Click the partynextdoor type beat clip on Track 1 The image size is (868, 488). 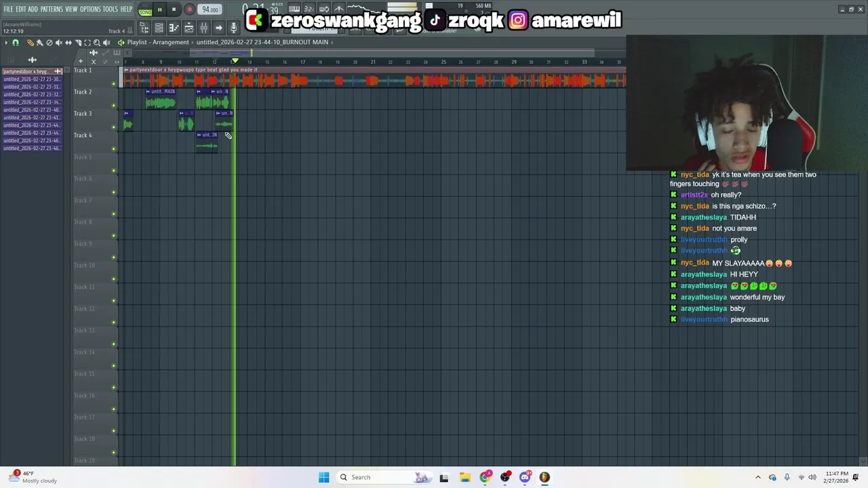[x=373, y=78]
